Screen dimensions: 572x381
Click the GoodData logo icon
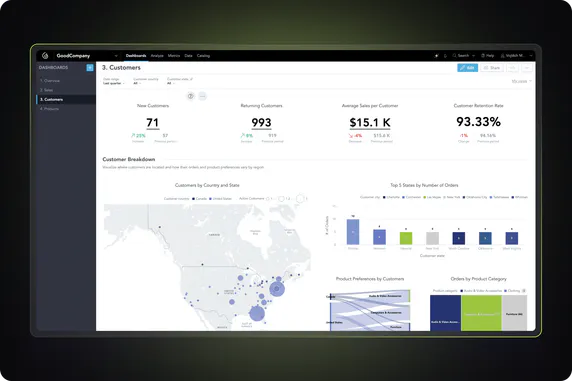pos(45,55)
